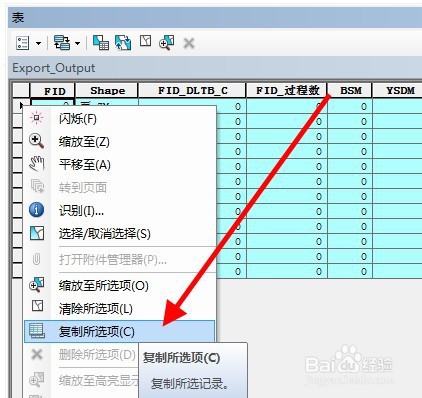Open the Related Tables icon
422x398 pixels.
click(62, 43)
